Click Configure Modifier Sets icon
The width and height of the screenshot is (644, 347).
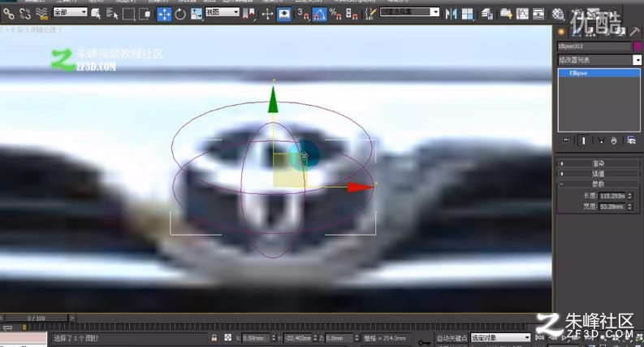pos(632,141)
